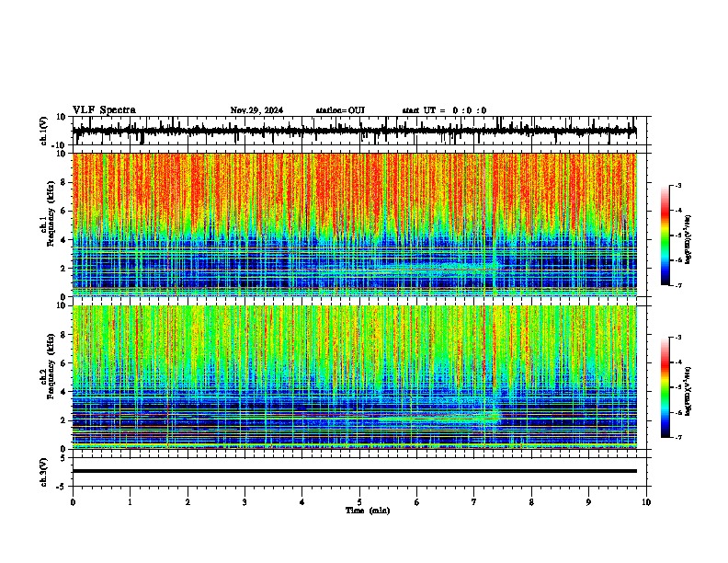Click the ch.1 log PSD color bar
This screenshot has width=728, height=563.
coord(665,236)
